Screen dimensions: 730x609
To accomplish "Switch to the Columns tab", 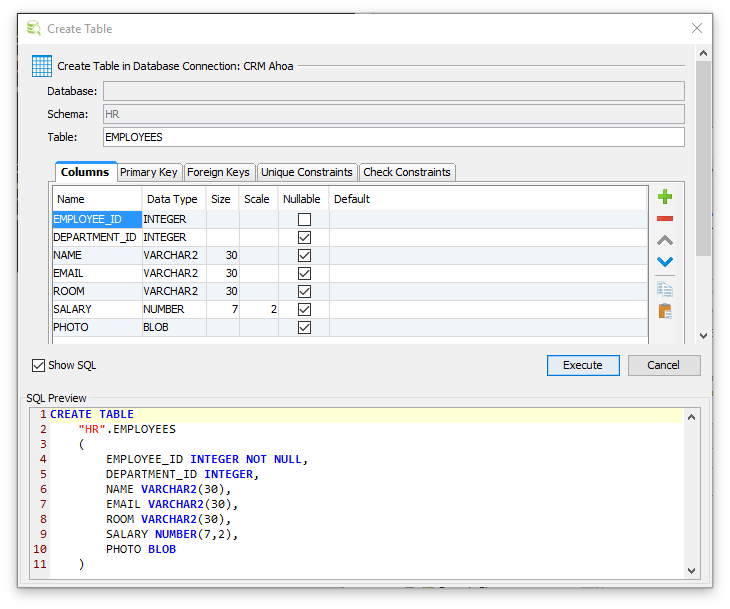I will point(85,172).
